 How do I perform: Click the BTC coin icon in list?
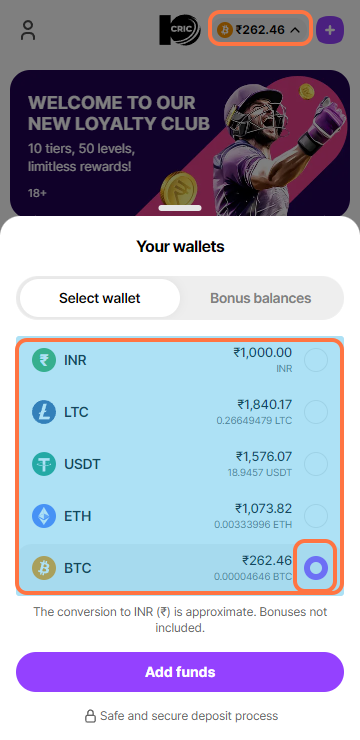[44, 568]
